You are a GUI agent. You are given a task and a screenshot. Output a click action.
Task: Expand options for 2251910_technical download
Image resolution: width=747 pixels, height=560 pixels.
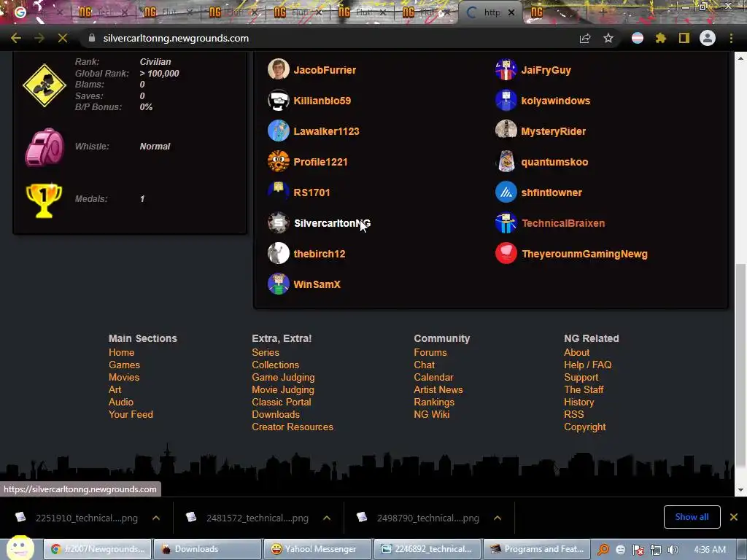(x=156, y=518)
